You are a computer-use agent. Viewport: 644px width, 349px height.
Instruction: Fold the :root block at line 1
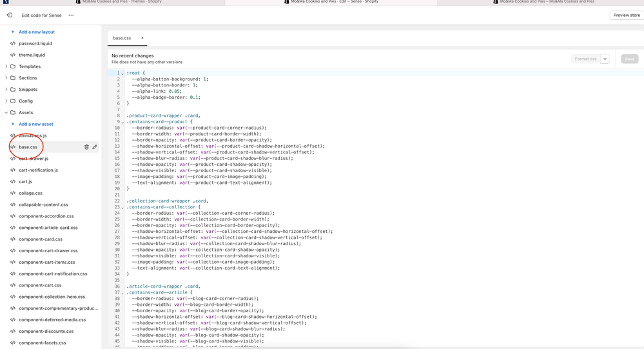(123, 73)
